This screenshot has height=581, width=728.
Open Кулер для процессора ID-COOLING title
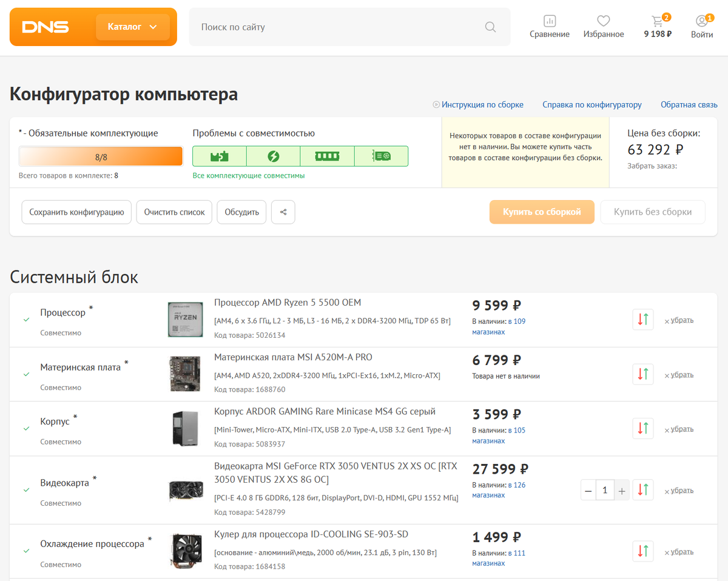pos(311,534)
